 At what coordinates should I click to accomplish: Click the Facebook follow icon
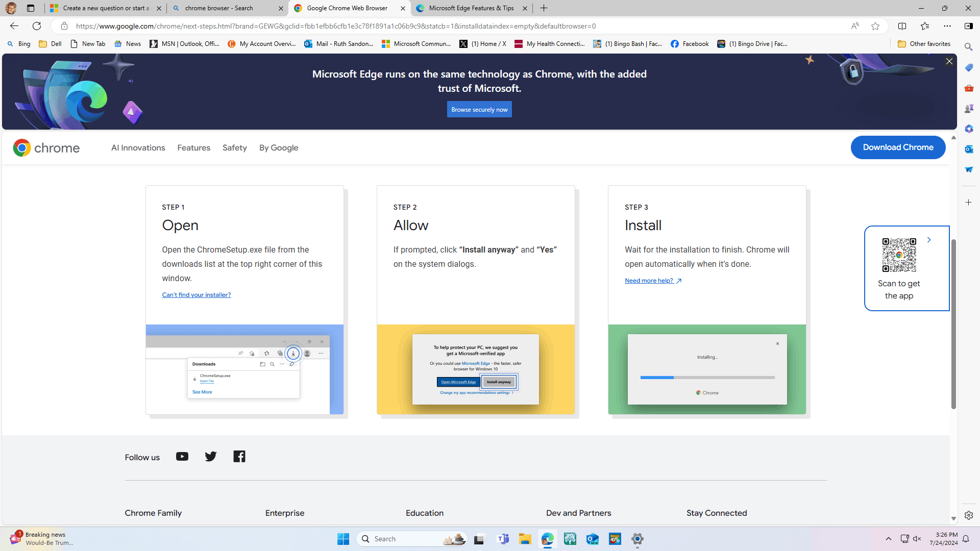(x=239, y=457)
